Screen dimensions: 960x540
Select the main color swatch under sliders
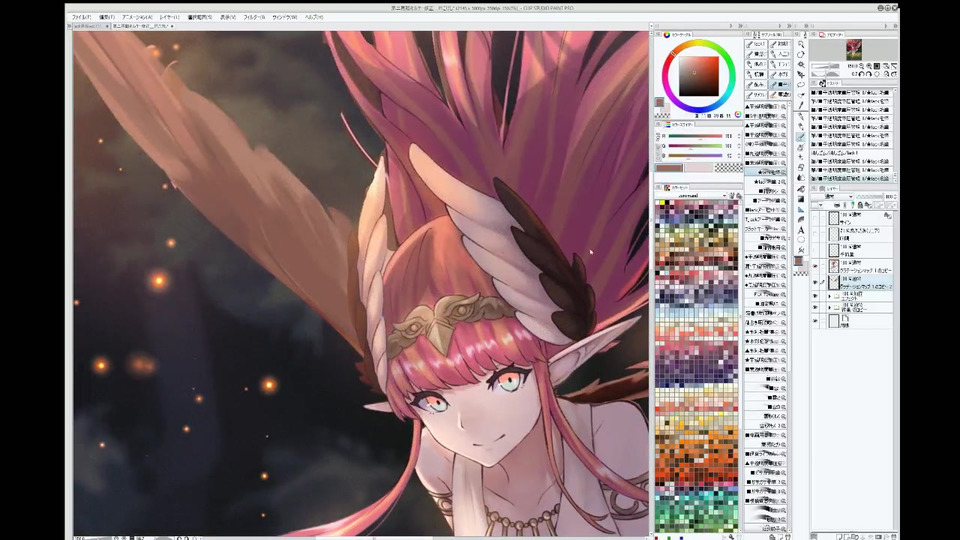coord(669,168)
